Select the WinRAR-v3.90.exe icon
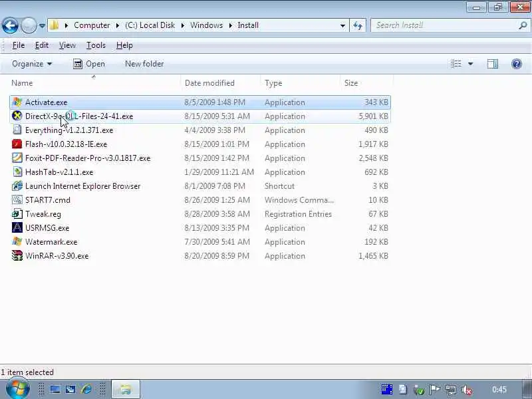This screenshot has width=532, height=399. 17,256
